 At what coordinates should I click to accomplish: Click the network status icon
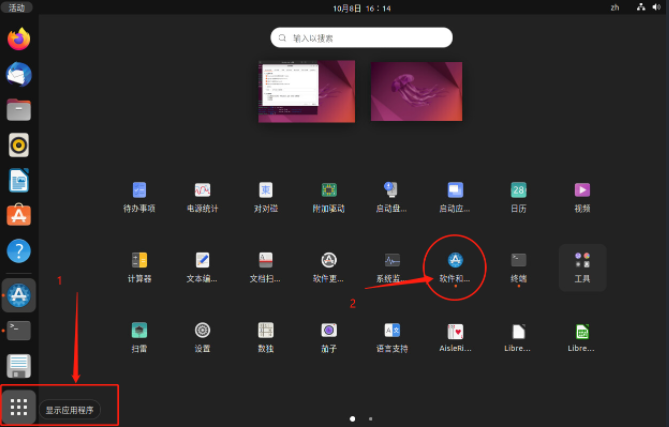(x=641, y=7)
